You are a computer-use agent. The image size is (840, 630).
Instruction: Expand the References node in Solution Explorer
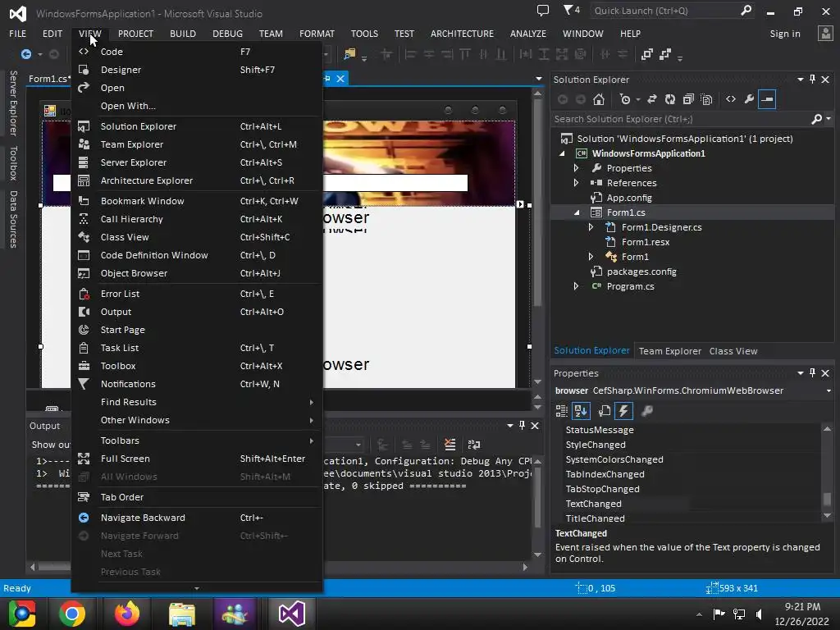pos(577,183)
